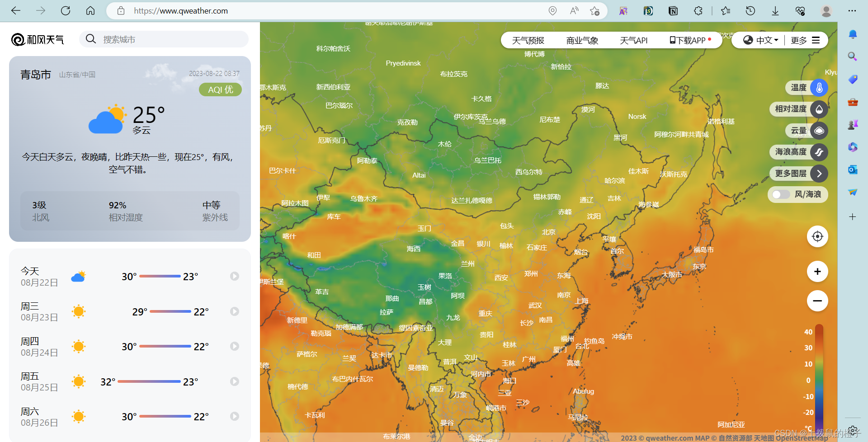Open the browser settings and more menu
Screen dimensions: 868x442
click(x=852, y=11)
